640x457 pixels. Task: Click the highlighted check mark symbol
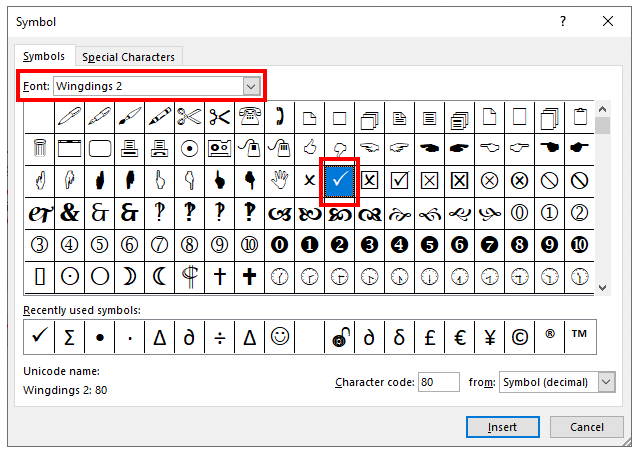[339, 181]
